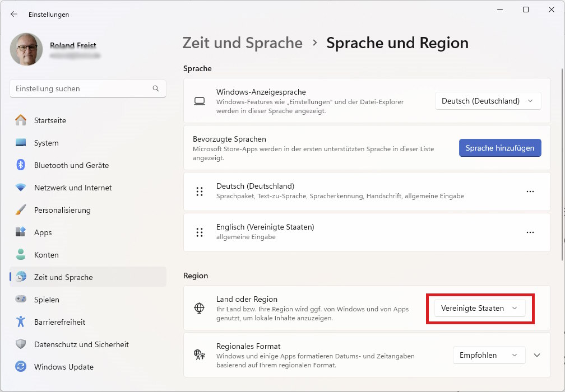
Task: Select the Netzwerk und Internet Wi-Fi icon
Action: click(21, 188)
